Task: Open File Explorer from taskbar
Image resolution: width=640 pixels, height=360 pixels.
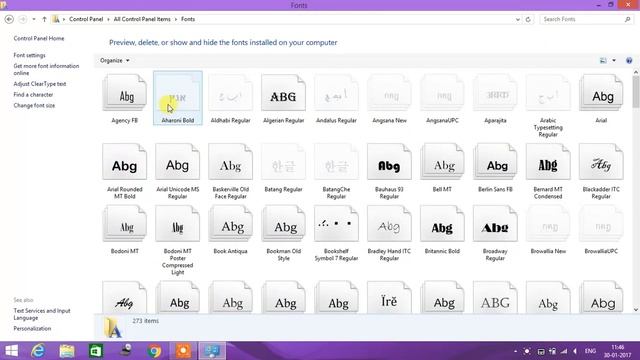Action: (67, 351)
